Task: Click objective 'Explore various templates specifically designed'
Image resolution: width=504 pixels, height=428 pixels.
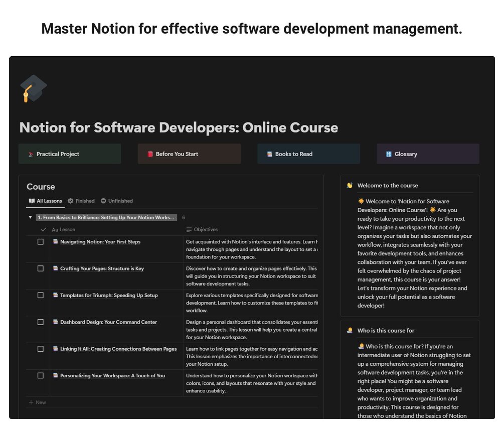Action: tap(252, 303)
